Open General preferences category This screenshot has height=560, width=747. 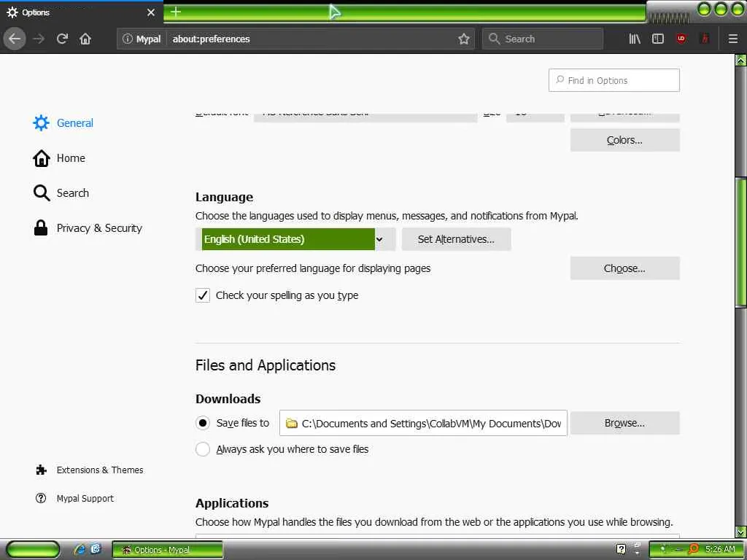tap(63, 122)
